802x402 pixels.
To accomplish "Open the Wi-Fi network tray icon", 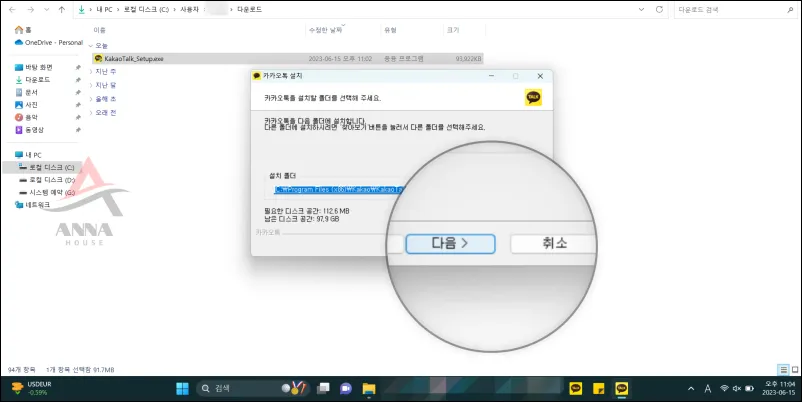I will tap(724, 389).
